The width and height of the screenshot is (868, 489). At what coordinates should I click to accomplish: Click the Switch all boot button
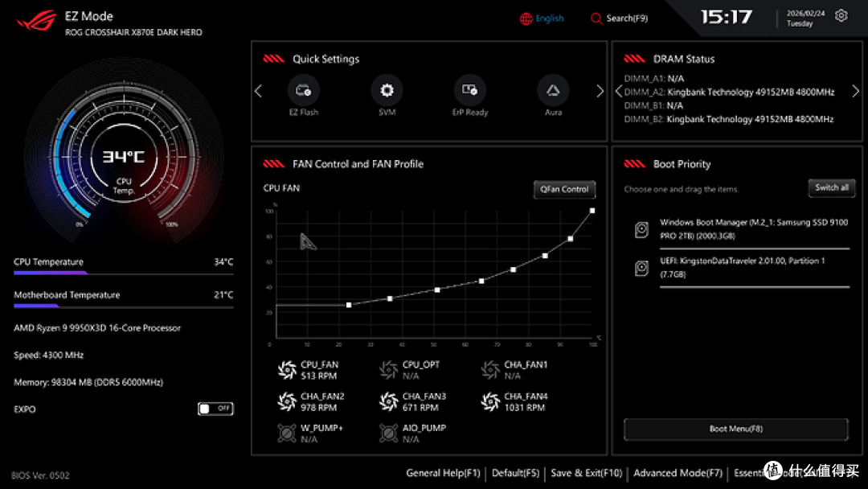[832, 187]
